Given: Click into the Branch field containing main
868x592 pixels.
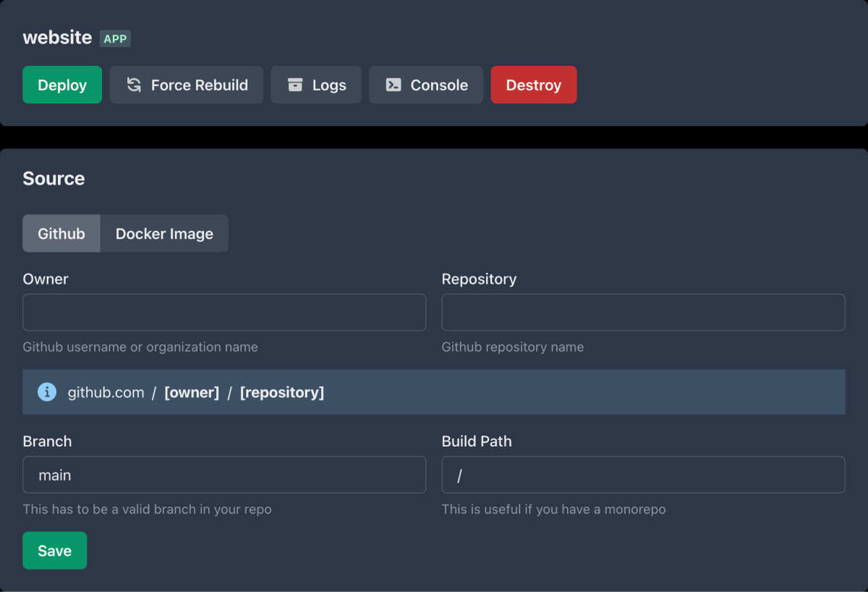Looking at the screenshot, I should click(x=224, y=475).
